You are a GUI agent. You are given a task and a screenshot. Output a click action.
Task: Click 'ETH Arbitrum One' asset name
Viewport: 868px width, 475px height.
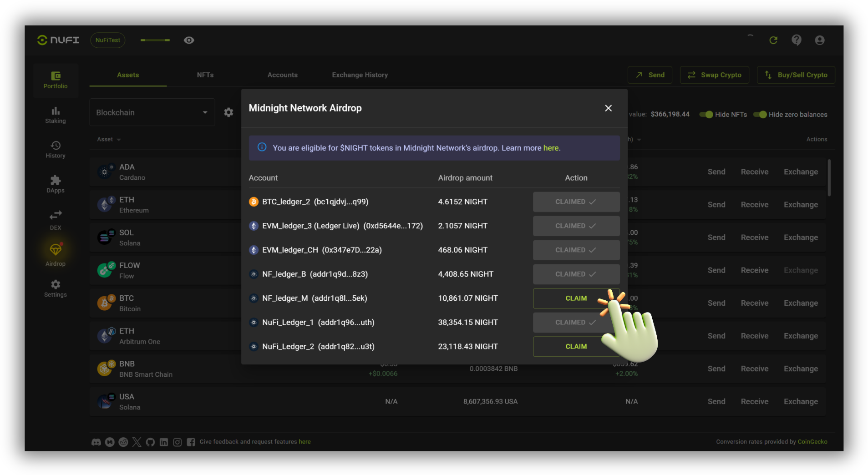click(140, 336)
